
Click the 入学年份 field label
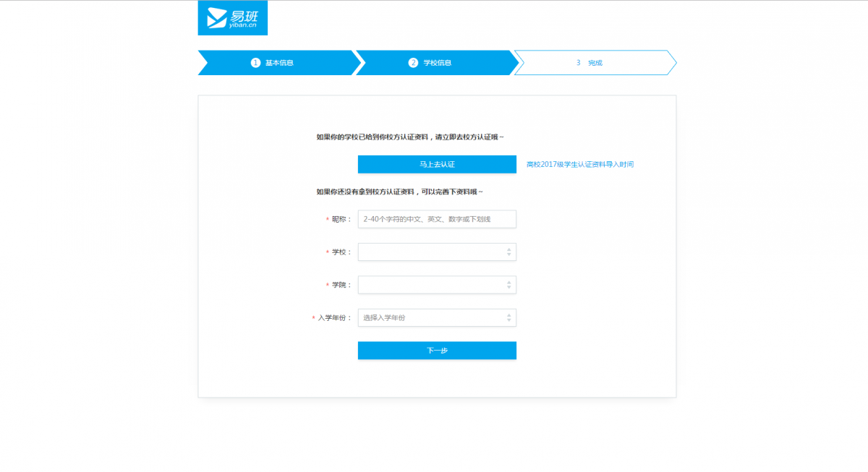coord(334,318)
